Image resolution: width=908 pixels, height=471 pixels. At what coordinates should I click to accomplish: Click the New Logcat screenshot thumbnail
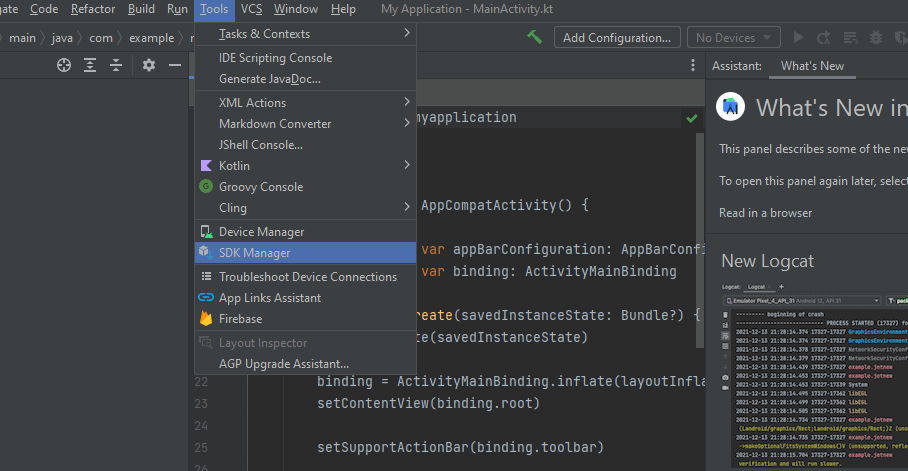point(814,375)
